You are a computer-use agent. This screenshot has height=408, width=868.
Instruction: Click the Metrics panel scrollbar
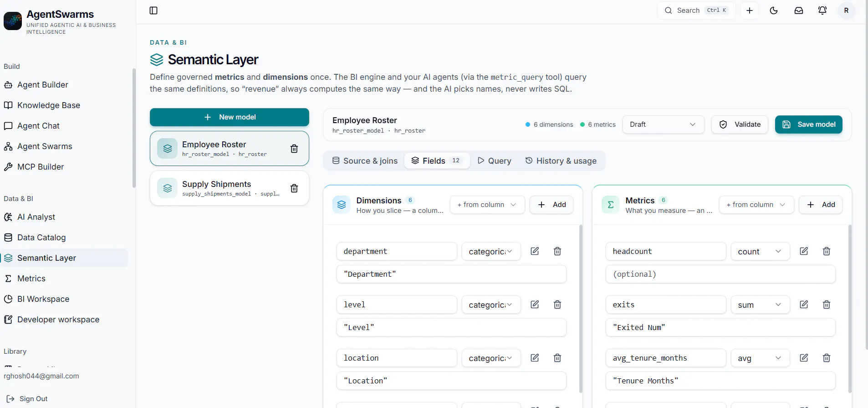850,309
